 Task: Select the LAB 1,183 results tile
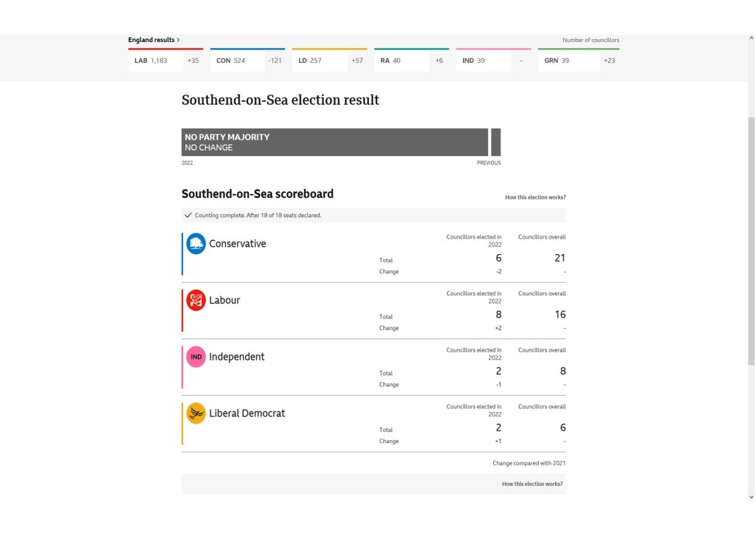165,61
